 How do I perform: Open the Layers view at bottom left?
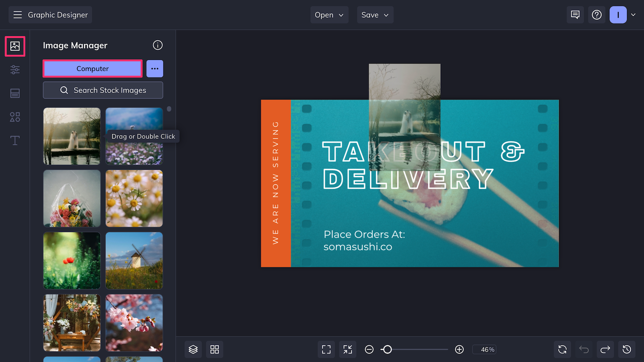tap(193, 349)
